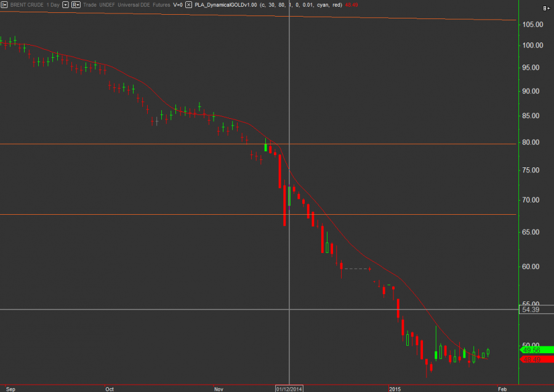Click the Futures label in header

(161, 4)
